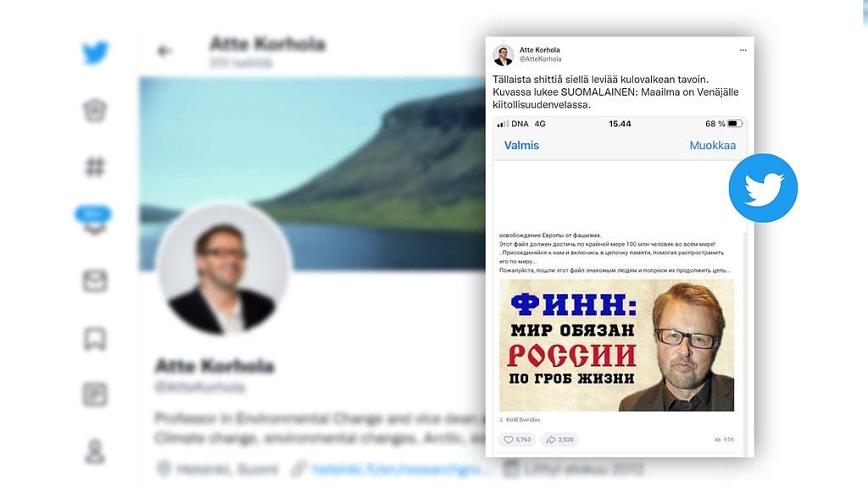Open the Profile person icon in sidebar
This screenshot has height=488, width=868.
pyautogui.click(x=95, y=452)
